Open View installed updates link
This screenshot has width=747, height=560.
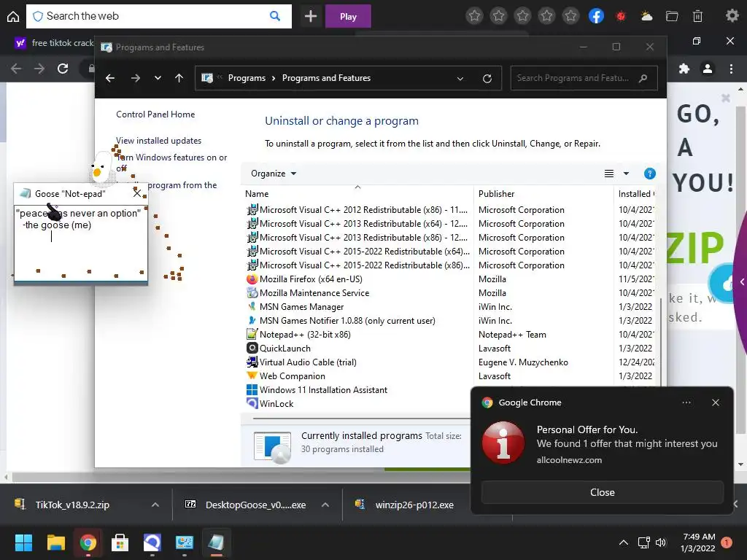click(x=158, y=141)
